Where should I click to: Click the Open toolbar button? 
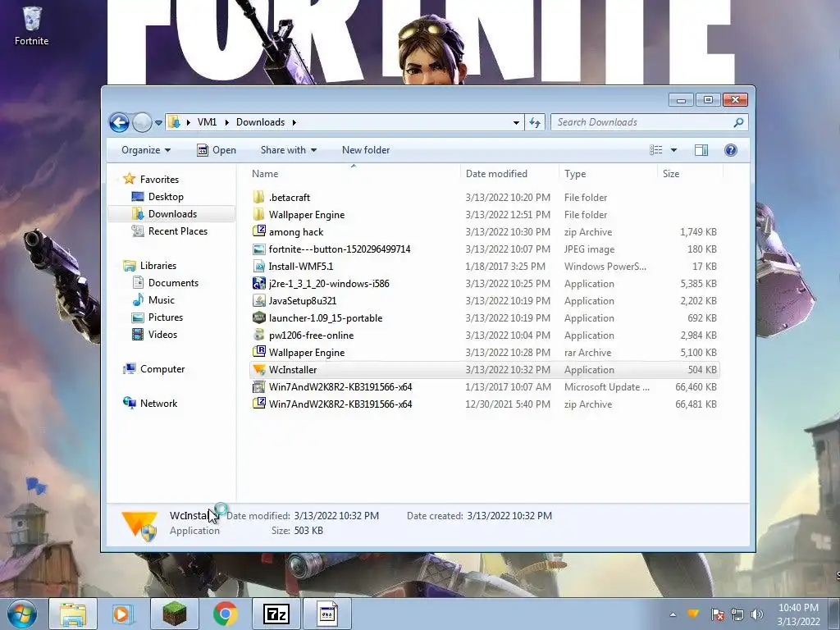217,150
